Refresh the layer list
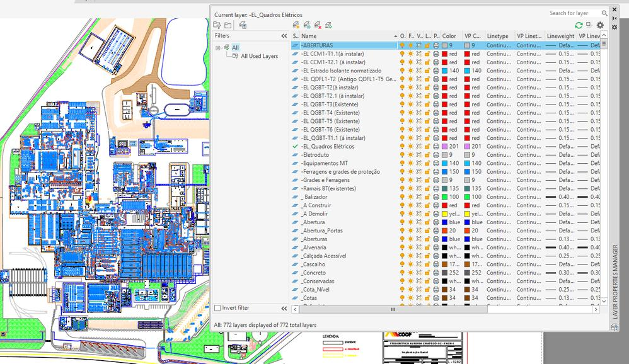Image resolution: width=629 pixels, height=364 pixels. [579, 25]
